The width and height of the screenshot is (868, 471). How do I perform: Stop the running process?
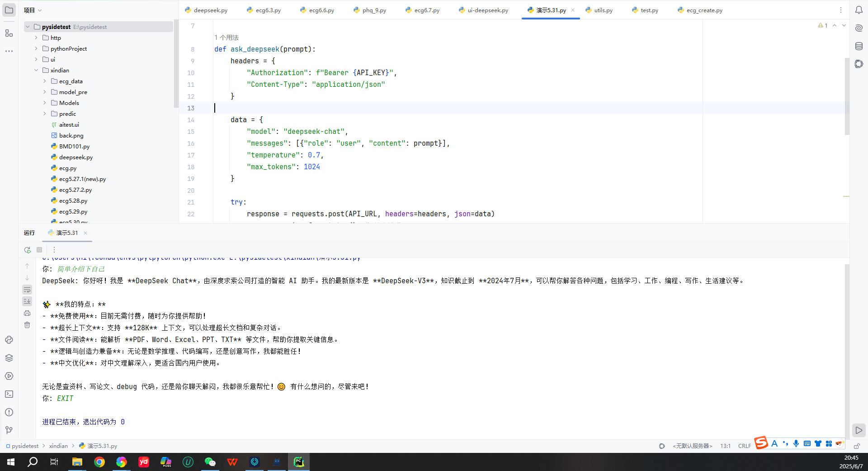coord(39,250)
